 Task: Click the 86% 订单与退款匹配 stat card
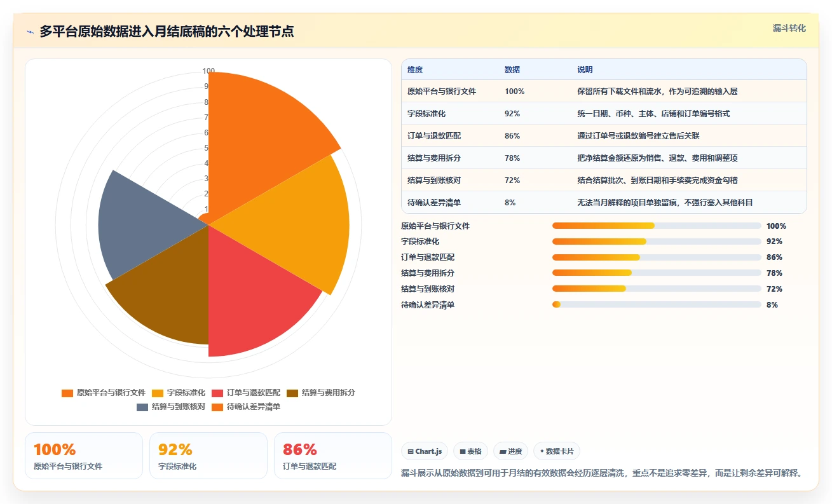point(333,456)
